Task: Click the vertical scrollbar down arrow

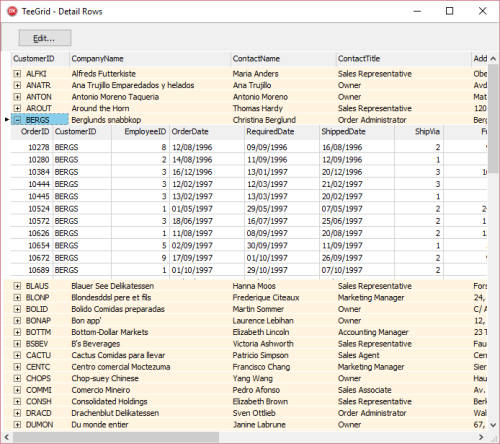Action: click(x=493, y=425)
